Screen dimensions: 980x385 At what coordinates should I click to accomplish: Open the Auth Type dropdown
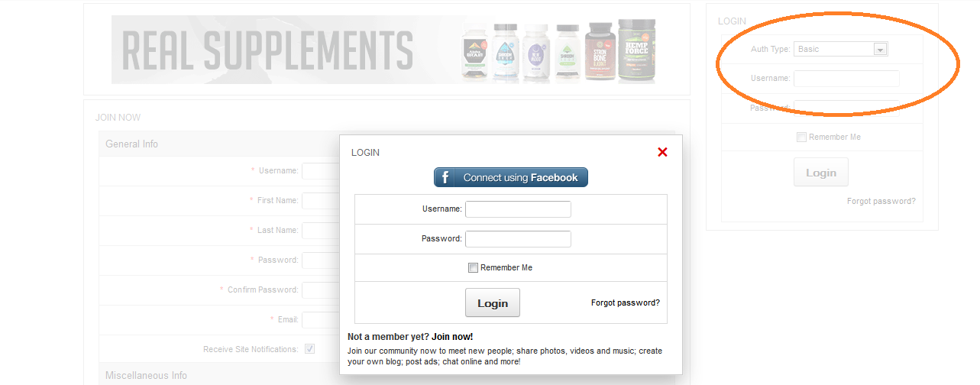click(x=840, y=49)
